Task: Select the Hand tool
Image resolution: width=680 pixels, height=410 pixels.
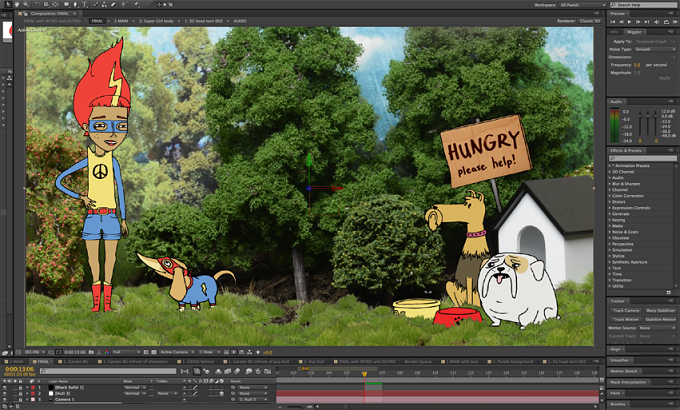Action: [16, 4]
